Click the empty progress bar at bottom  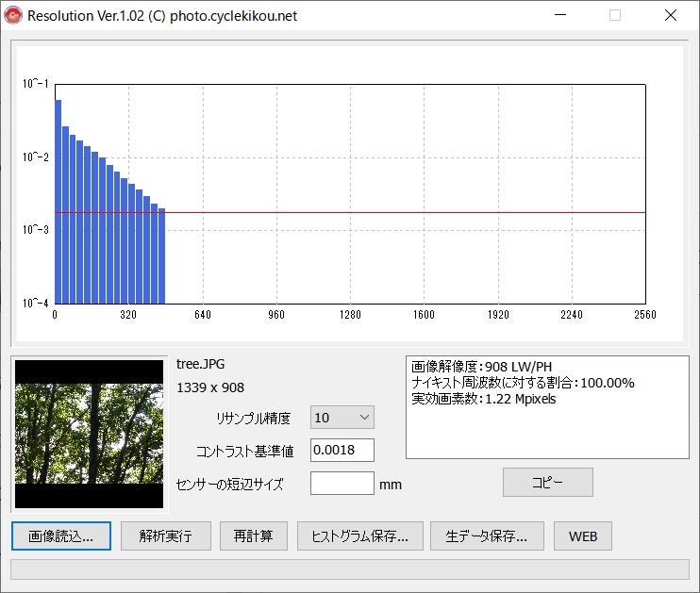click(350, 569)
